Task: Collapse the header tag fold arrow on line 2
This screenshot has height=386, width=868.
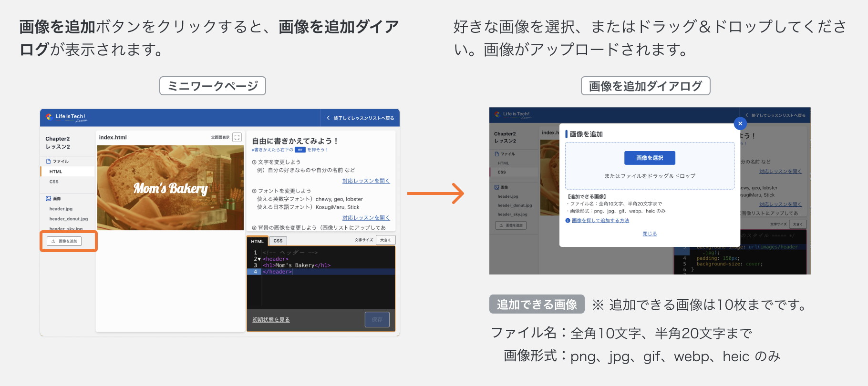Action: pos(259,259)
